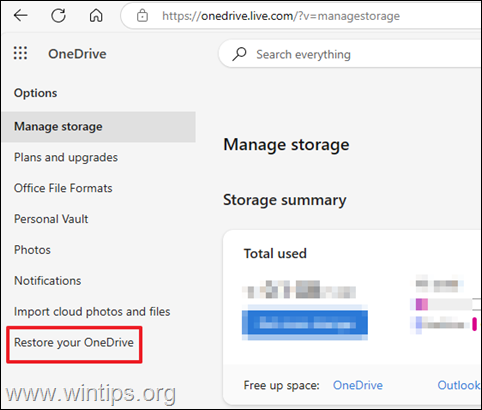Click the search magnifier icon
Image resolution: width=482 pixels, height=410 pixels.
tap(239, 54)
